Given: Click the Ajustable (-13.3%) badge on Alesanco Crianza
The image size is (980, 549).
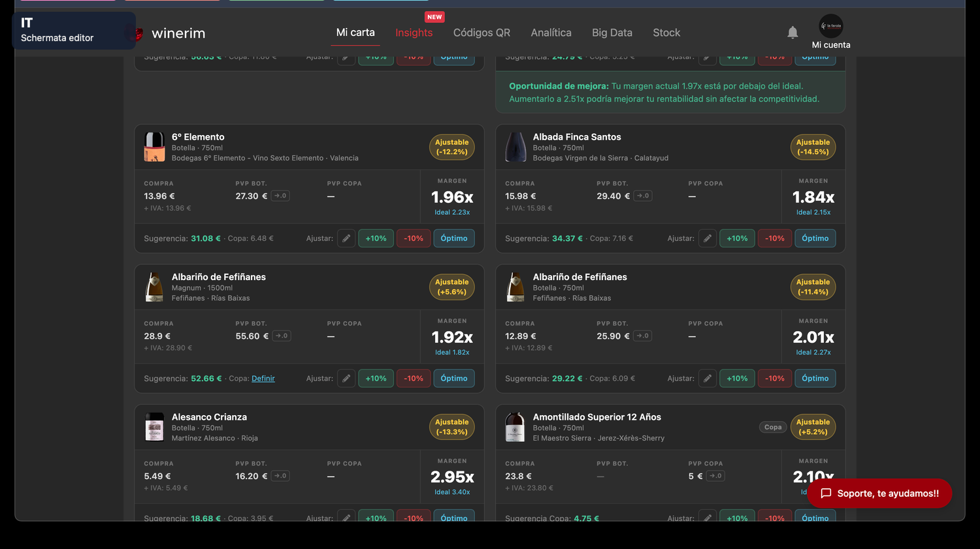Looking at the screenshot, I should pos(452,427).
